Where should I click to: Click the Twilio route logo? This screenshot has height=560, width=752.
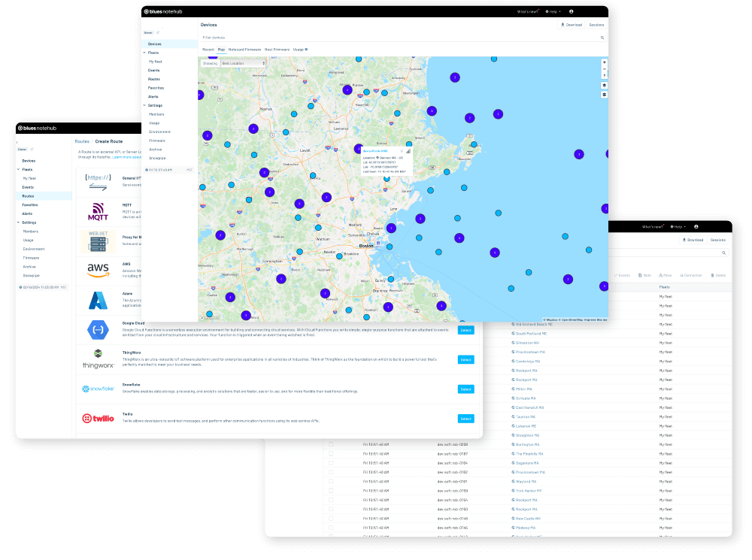[x=99, y=418]
